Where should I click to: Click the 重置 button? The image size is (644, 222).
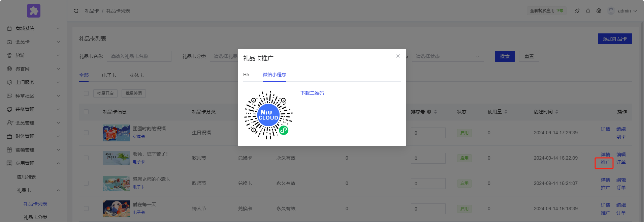[529, 56]
